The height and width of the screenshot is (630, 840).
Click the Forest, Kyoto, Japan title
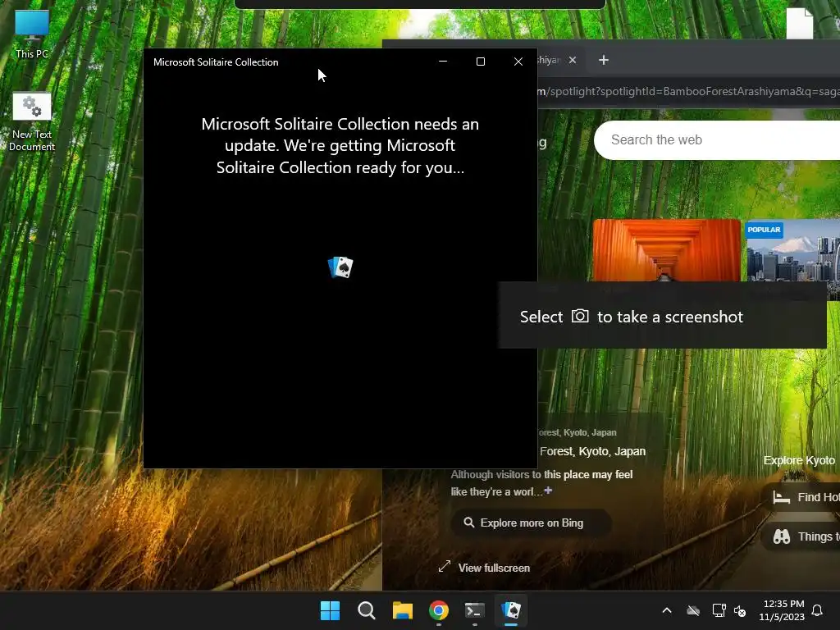[592, 451]
